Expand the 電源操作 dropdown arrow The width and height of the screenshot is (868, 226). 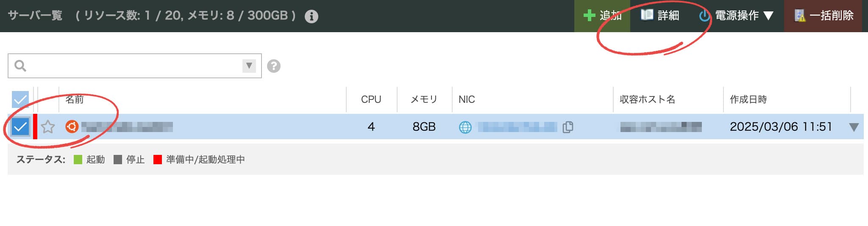pos(768,16)
